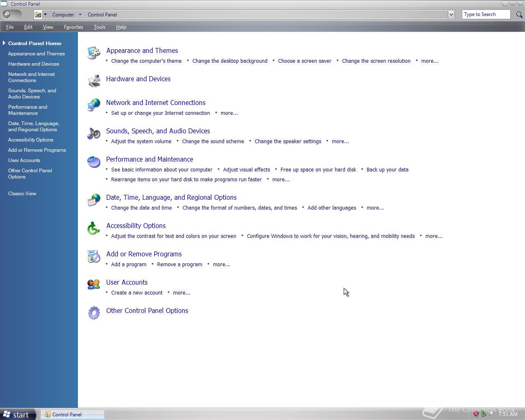This screenshot has width=525, height=420.
Task: Open the address bar history dropdown
Action: (x=451, y=14)
